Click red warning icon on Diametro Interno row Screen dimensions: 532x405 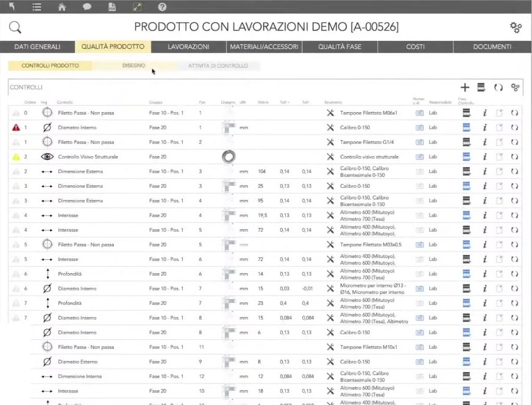[x=16, y=127]
